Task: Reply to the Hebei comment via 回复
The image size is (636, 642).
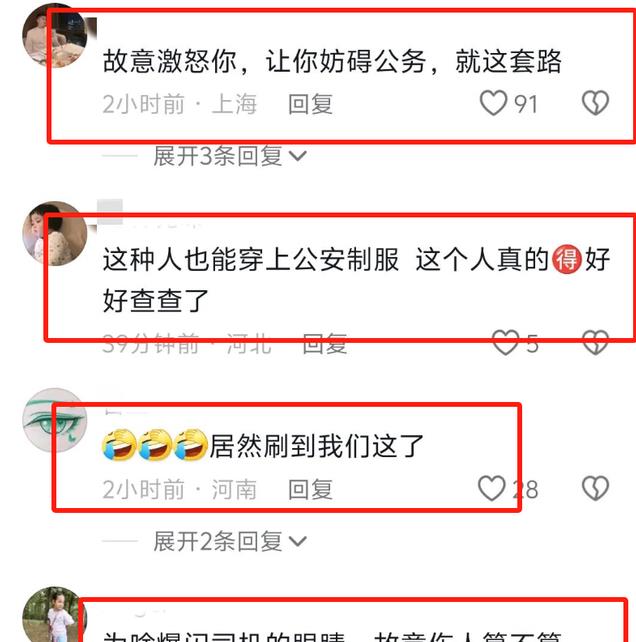Action: click(x=325, y=344)
